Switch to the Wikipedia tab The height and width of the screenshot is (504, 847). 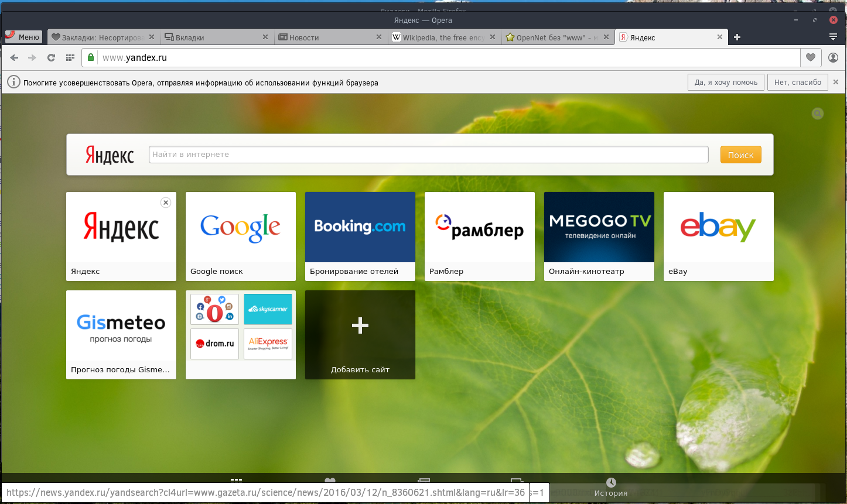pos(443,37)
